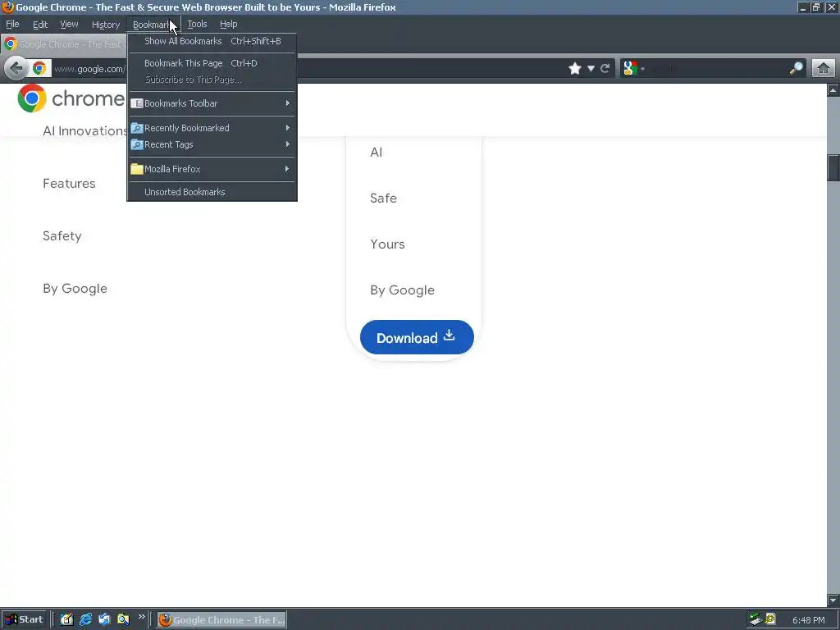Open the Windows Start menu
This screenshot has width=840, height=630.
click(24, 620)
